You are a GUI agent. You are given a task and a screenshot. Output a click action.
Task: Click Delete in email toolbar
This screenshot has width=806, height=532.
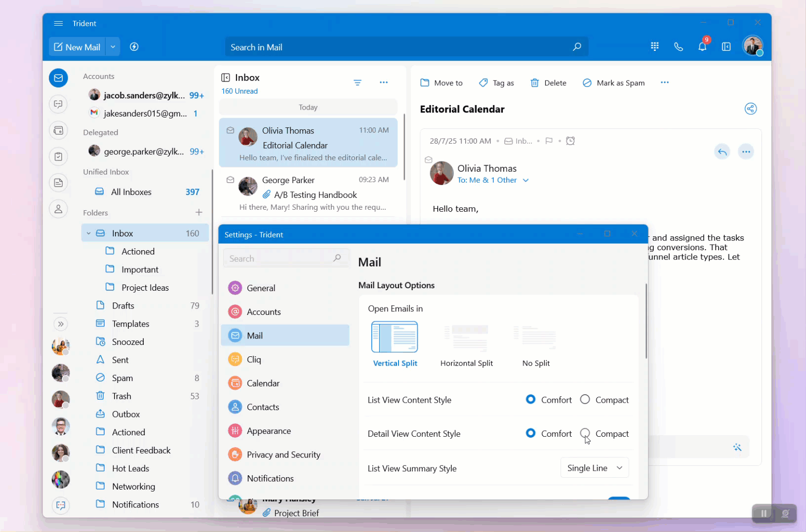pyautogui.click(x=548, y=83)
